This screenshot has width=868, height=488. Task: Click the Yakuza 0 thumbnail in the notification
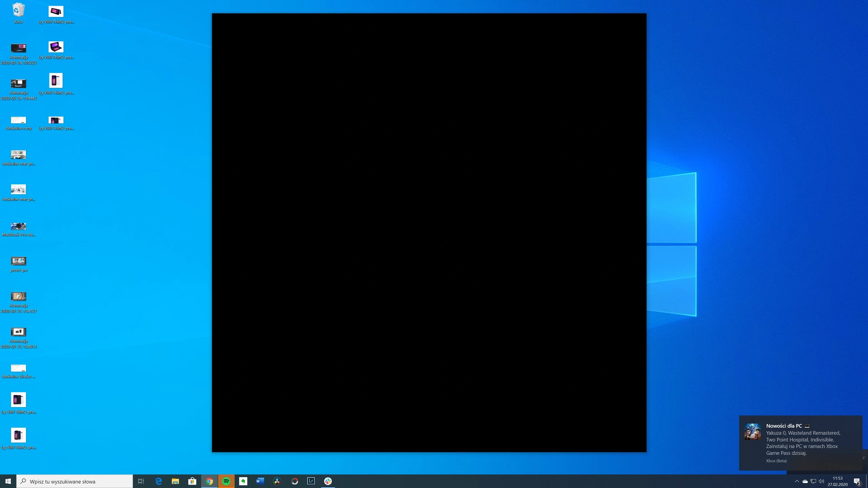(x=753, y=432)
